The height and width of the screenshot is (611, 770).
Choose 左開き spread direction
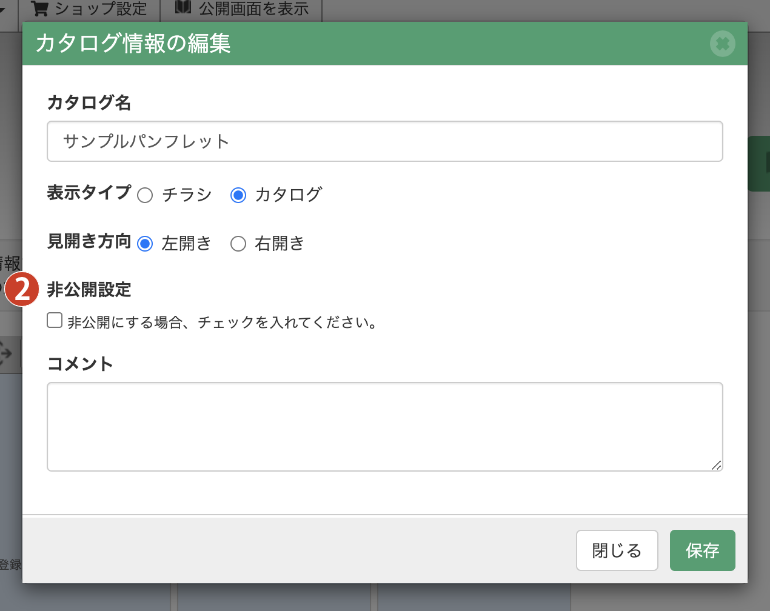(145, 243)
